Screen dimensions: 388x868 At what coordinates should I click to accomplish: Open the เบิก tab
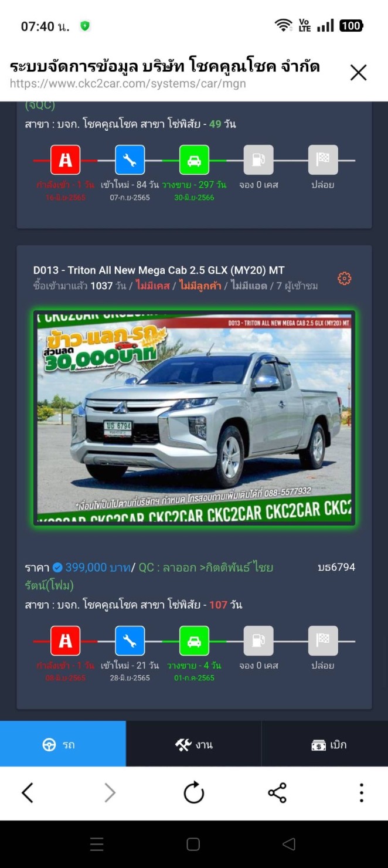point(325,744)
